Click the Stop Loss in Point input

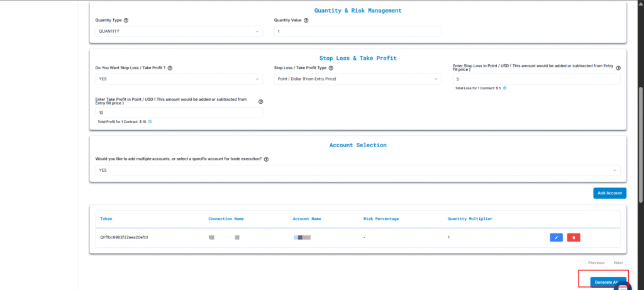536,79
